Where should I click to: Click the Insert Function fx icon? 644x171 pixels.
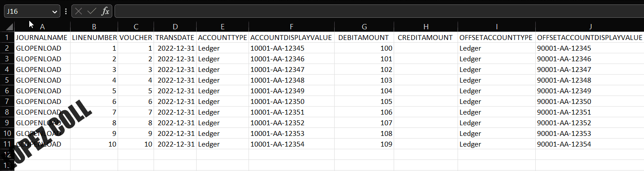pos(105,11)
